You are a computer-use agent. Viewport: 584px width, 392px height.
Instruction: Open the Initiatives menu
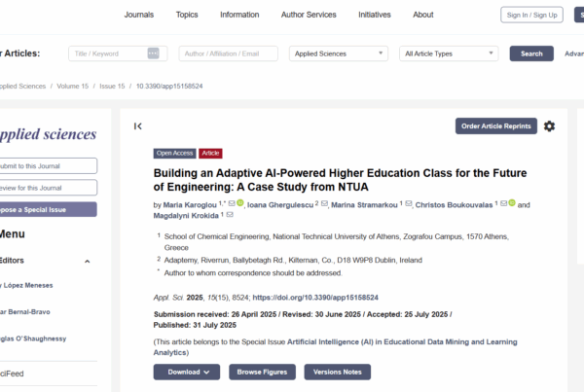375,15
